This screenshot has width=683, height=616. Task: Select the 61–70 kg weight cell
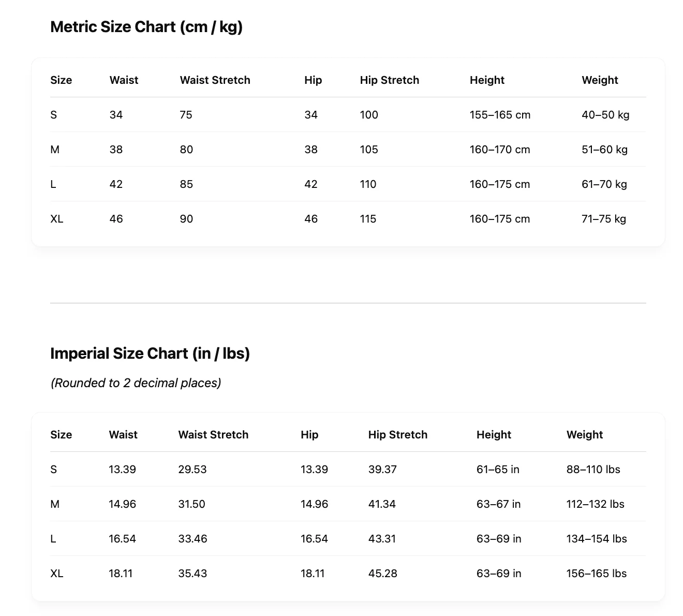[604, 184]
